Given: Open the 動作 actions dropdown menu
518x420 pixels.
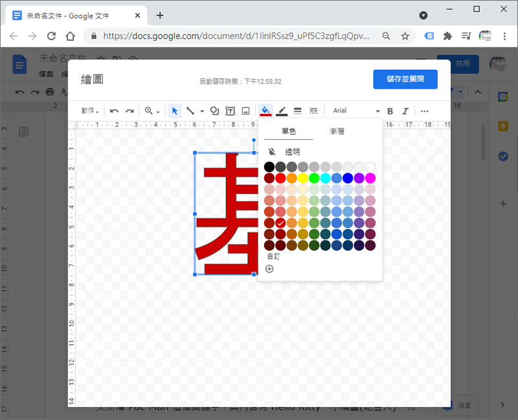Looking at the screenshot, I should pos(90,111).
